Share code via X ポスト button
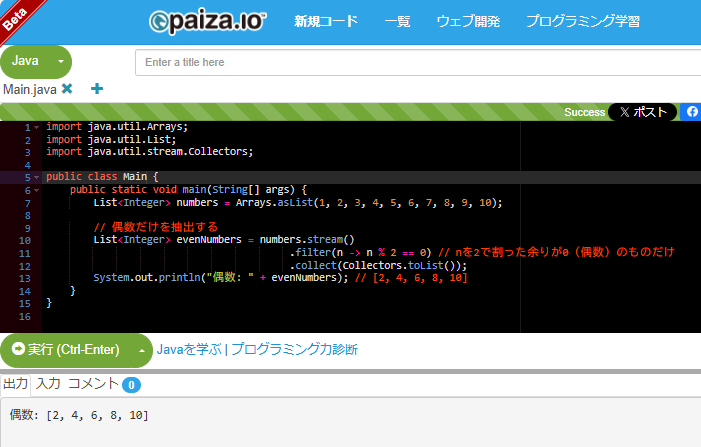 [x=643, y=112]
